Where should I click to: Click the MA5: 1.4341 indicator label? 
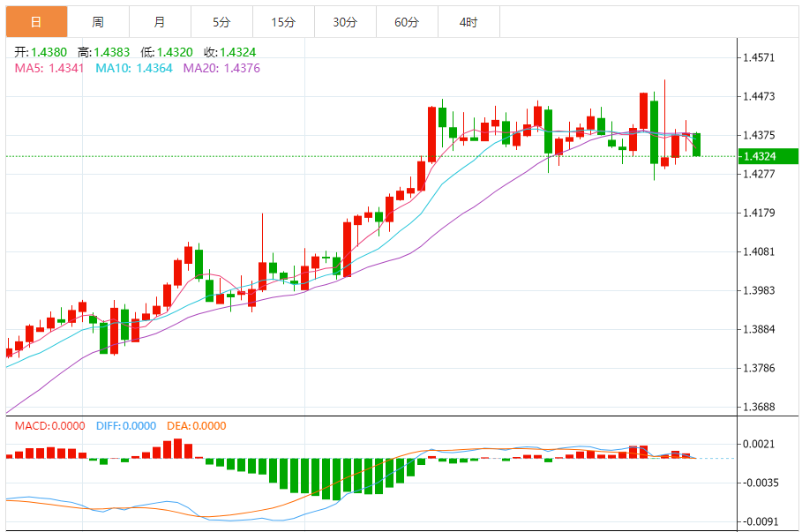point(49,68)
